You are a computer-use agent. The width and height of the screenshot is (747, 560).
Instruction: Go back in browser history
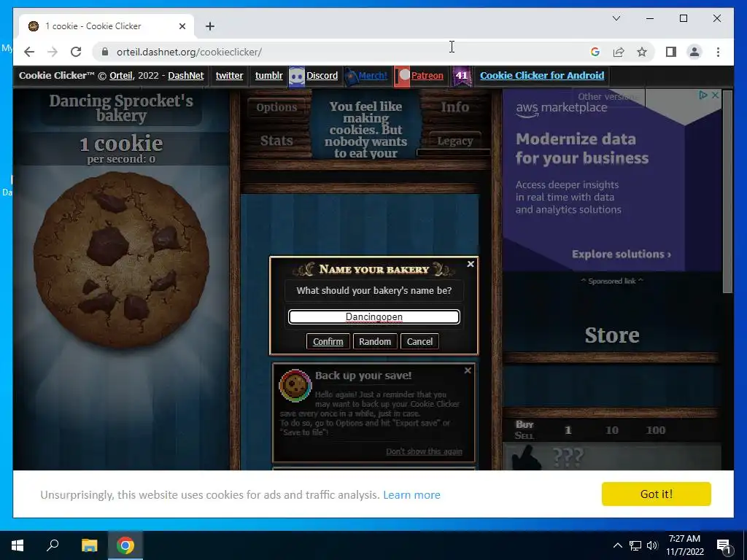click(x=29, y=52)
